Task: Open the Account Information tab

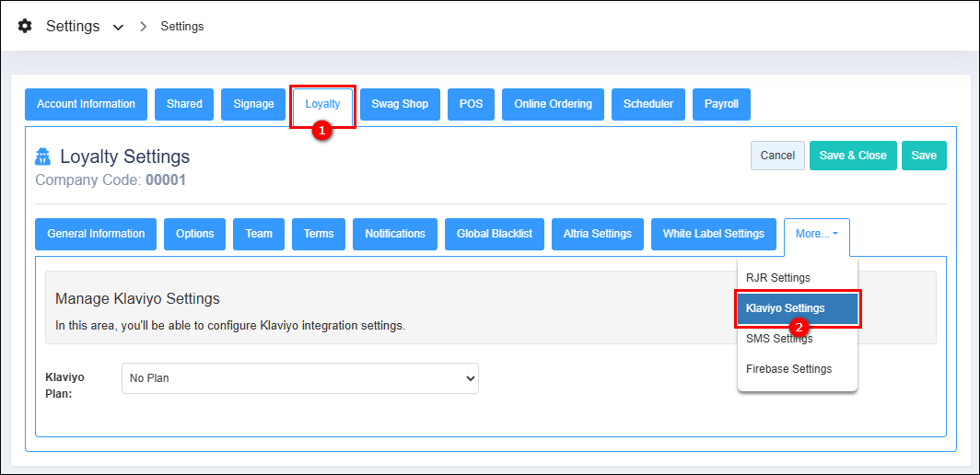Action: pyautogui.click(x=86, y=104)
